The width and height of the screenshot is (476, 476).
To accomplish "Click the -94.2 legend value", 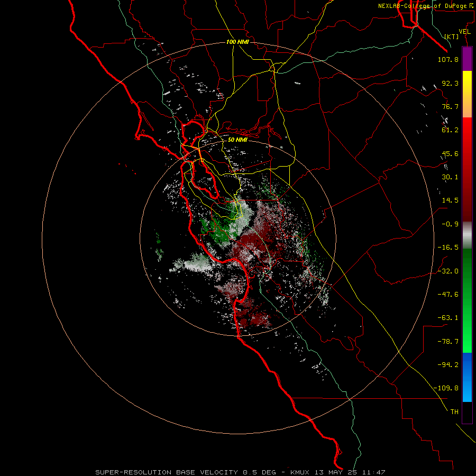I will [x=448, y=365].
